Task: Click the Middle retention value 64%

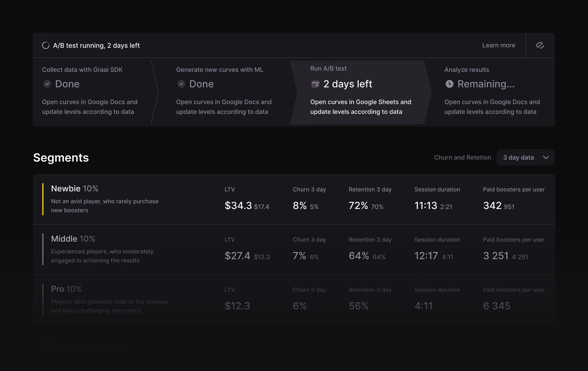Action: click(359, 256)
